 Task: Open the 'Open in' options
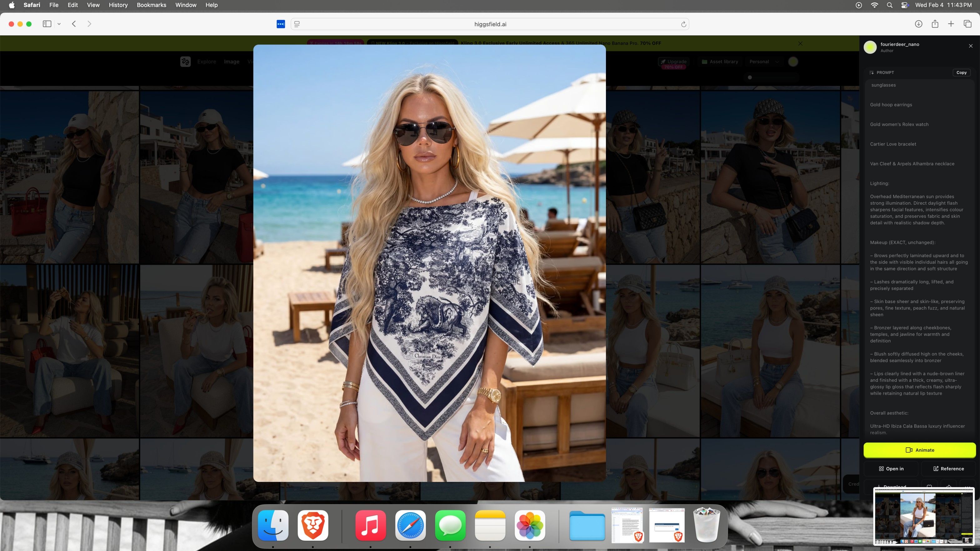point(891,469)
